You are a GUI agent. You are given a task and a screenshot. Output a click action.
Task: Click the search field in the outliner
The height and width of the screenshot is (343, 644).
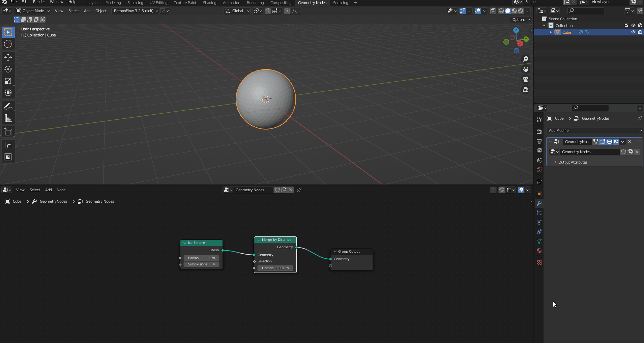pos(586,10)
